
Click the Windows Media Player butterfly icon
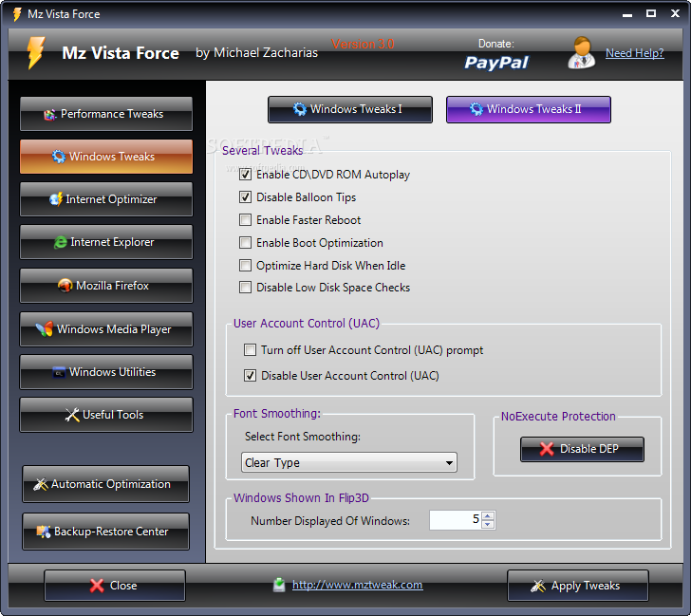tap(45, 329)
